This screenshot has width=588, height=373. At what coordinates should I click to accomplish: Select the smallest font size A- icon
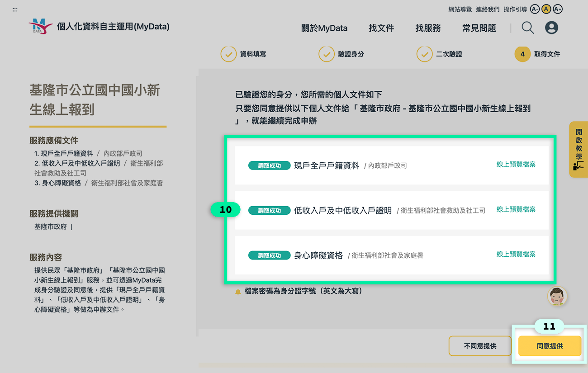(x=535, y=9)
